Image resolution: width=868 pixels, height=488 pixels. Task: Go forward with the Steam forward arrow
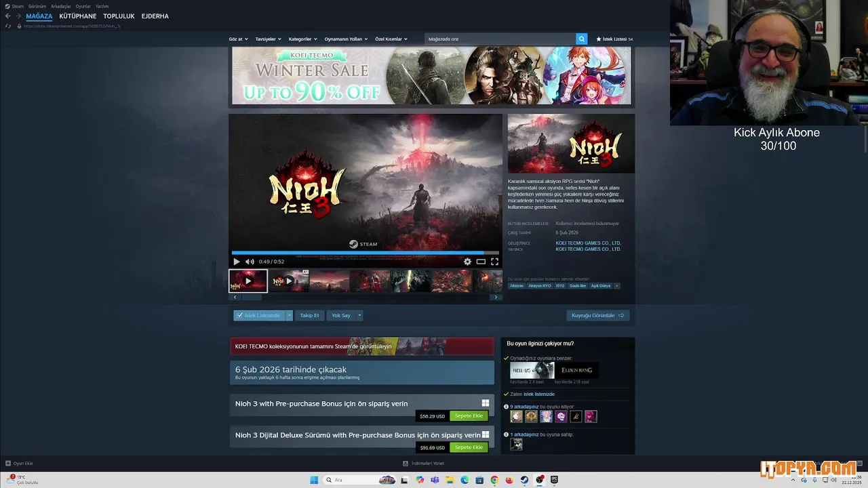coord(18,16)
